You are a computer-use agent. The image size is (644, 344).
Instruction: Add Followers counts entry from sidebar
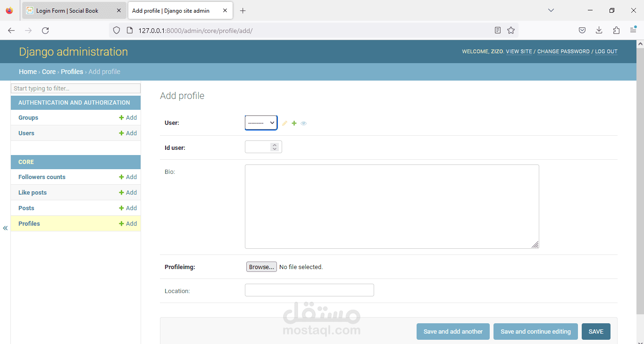[x=128, y=177]
